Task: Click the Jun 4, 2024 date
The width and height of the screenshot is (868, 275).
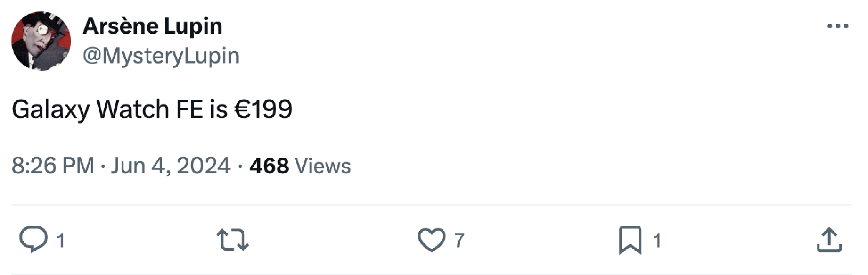Action: [170, 165]
